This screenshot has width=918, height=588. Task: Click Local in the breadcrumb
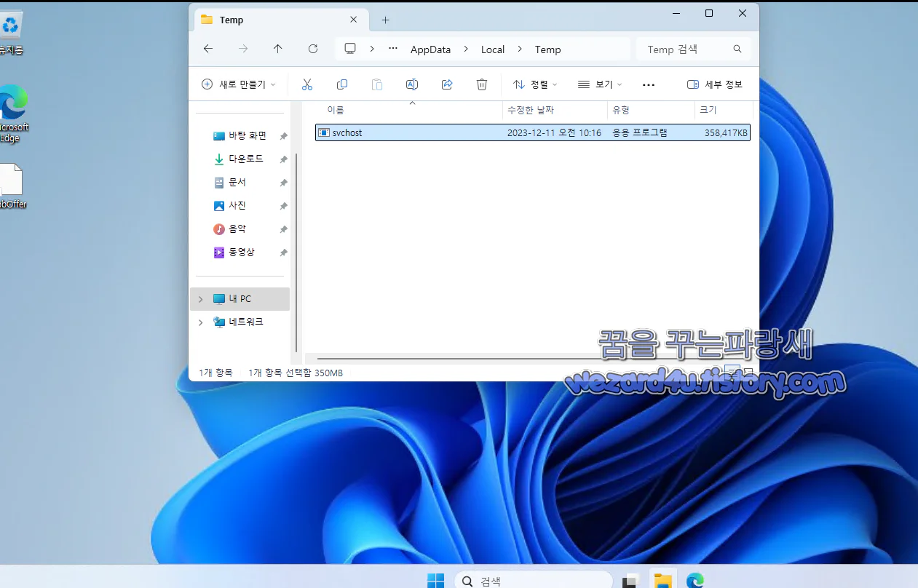[493, 49]
